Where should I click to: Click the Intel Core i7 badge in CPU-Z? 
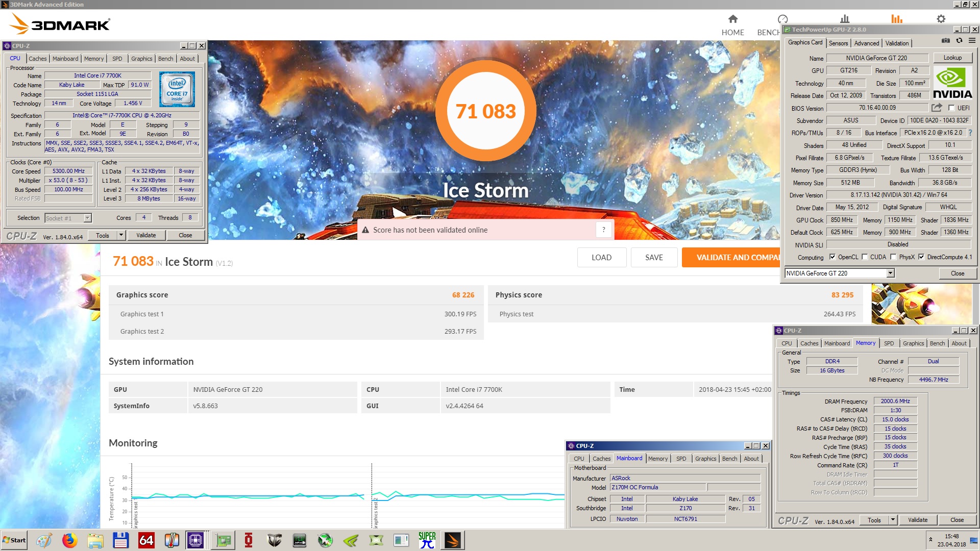[177, 89]
